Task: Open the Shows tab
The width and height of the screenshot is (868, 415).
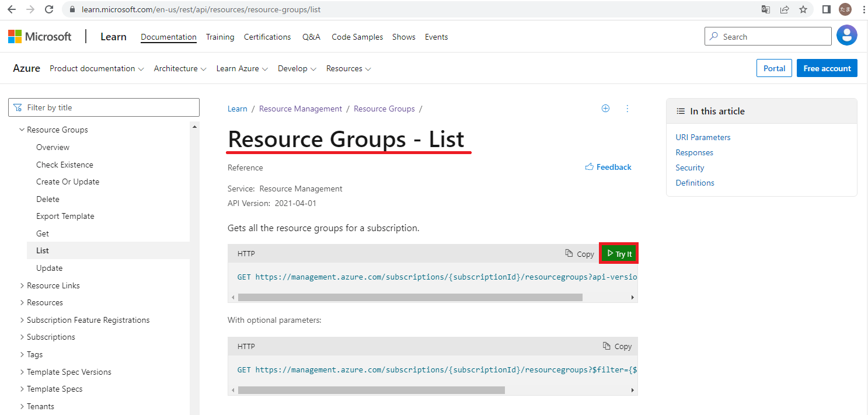Action: [x=404, y=37]
